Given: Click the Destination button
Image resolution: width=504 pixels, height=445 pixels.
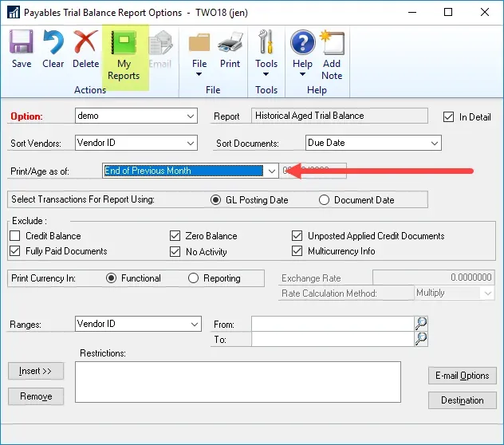Looking at the screenshot, I should point(462,400).
